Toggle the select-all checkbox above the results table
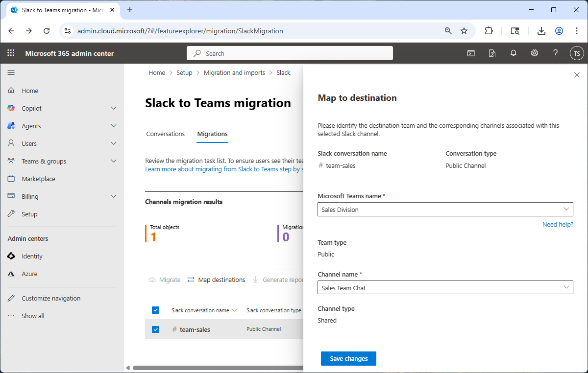The image size is (588, 373). (x=155, y=310)
